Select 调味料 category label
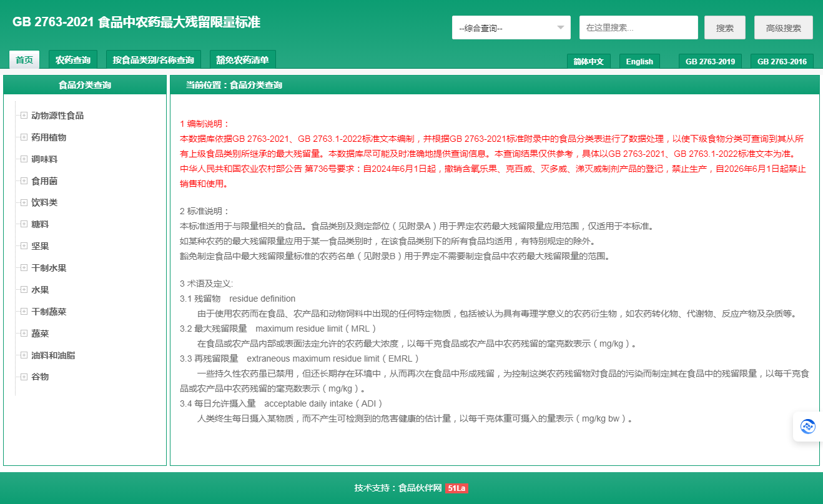This screenshot has height=504, width=823. tap(44, 159)
